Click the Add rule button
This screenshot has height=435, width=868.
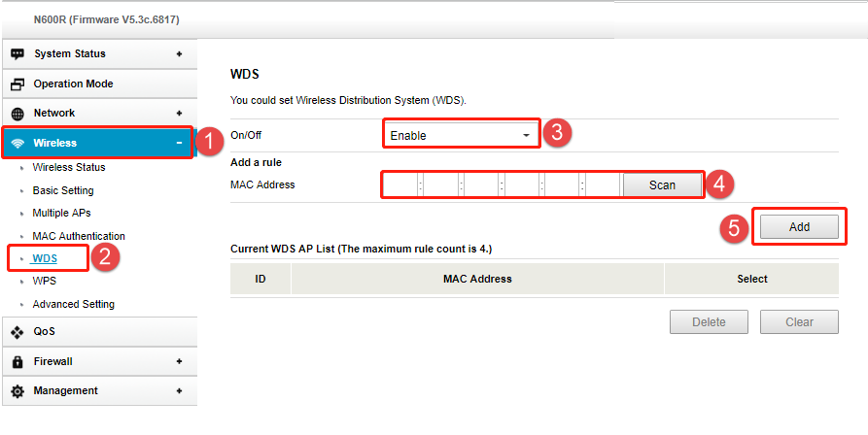[799, 226]
